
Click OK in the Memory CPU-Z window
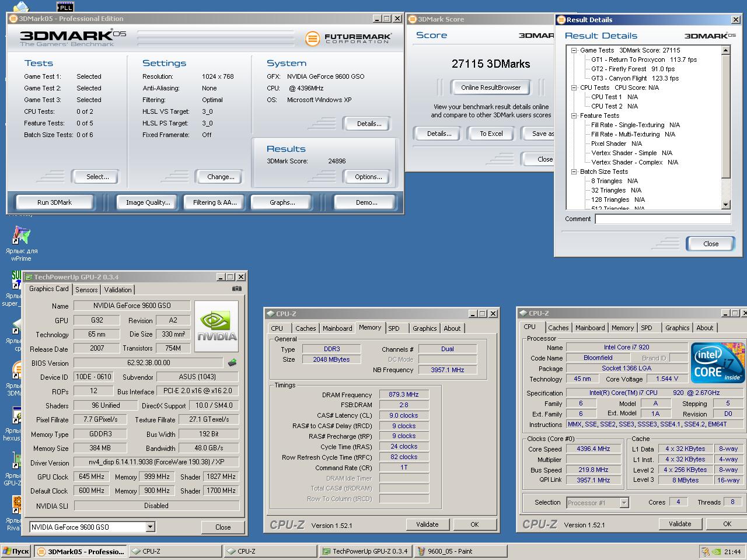[x=474, y=524]
